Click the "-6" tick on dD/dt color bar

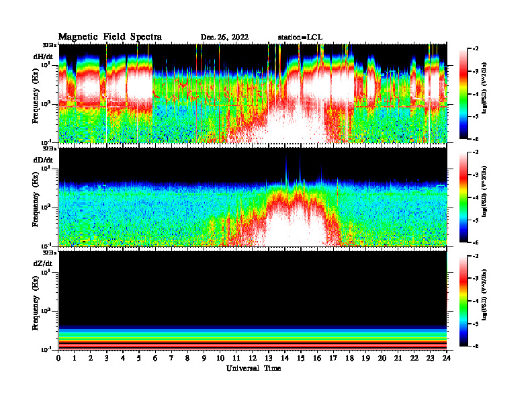tap(476, 242)
